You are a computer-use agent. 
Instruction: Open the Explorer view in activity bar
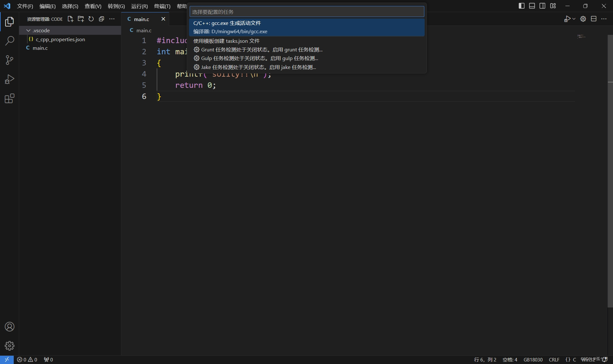point(10,22)
